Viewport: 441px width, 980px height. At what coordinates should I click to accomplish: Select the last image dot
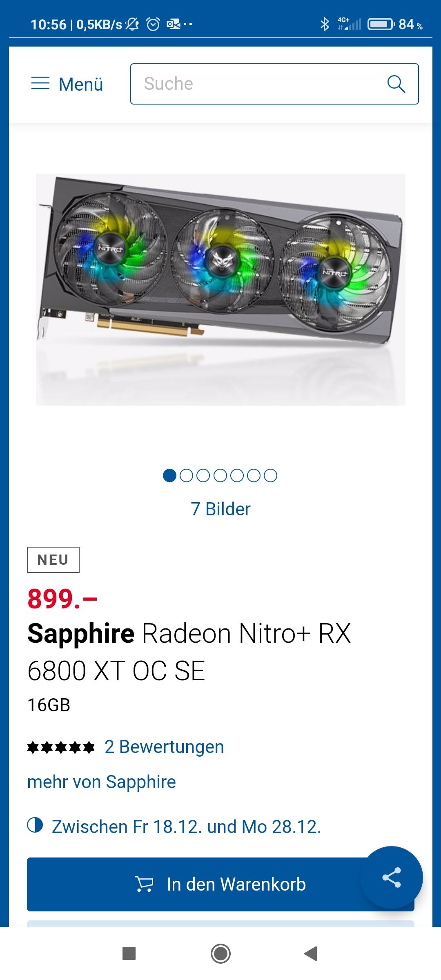[x=270, y=475]
